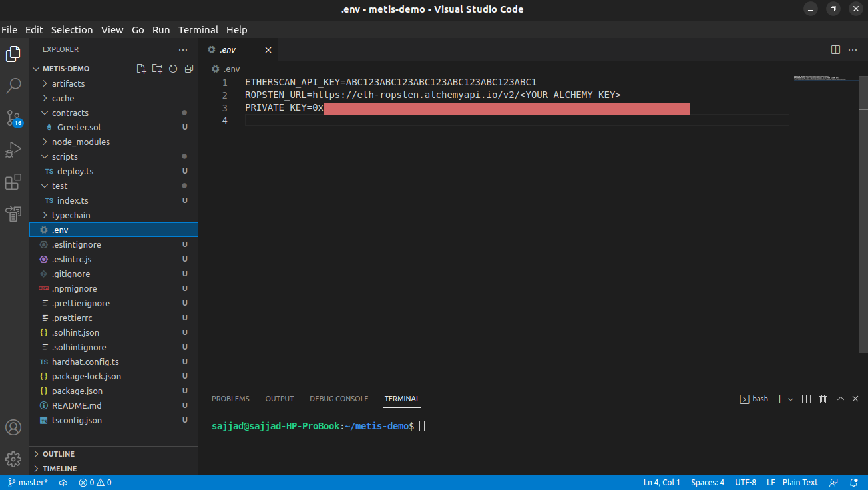This screenshot has height=490, width=868.
Task: Refresh the explorer file tree
Action: point(173,69)
